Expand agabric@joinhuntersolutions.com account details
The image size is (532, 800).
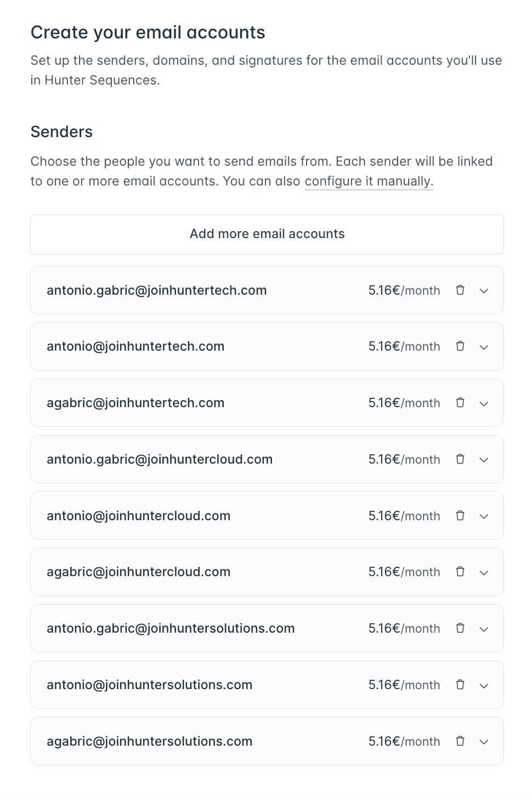point(484,742)
